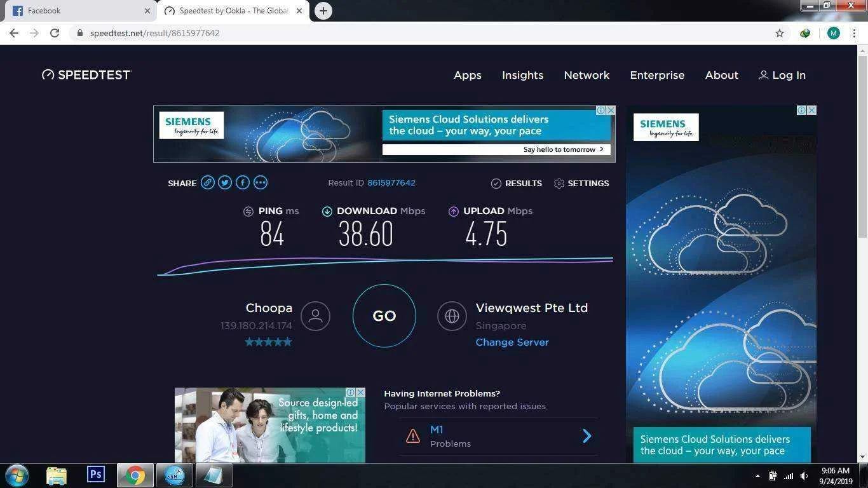Click Change Server link
This screenshot has height=488, width=868.
point(512,342)
